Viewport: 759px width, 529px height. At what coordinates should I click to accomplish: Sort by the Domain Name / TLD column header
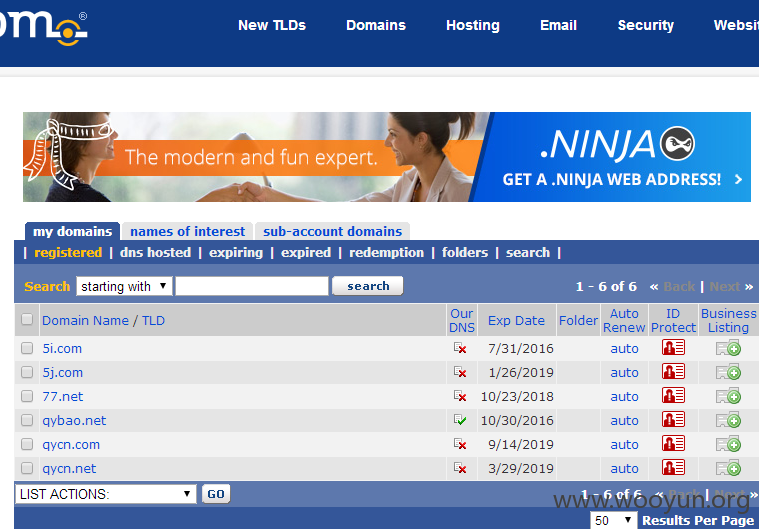(104, 320)
